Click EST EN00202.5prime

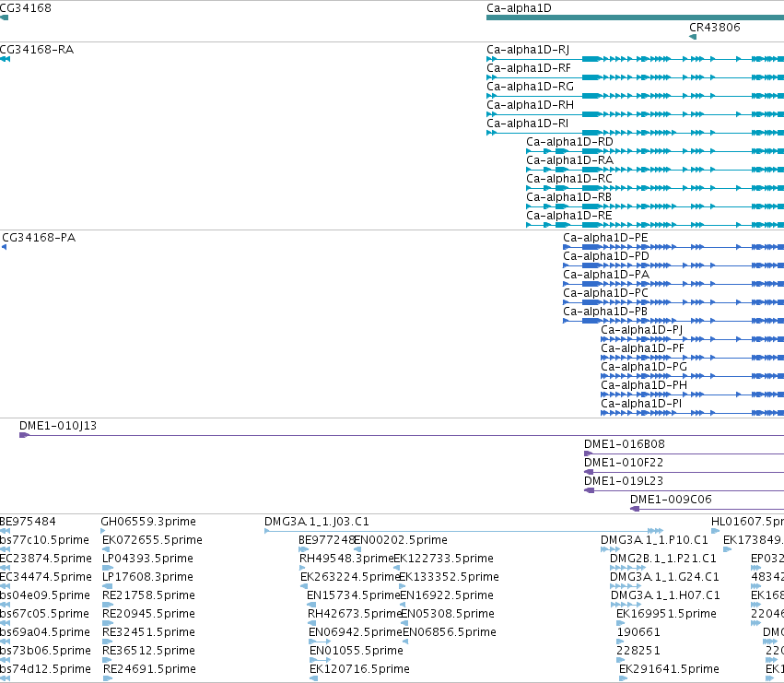click(x=401, y=540)
